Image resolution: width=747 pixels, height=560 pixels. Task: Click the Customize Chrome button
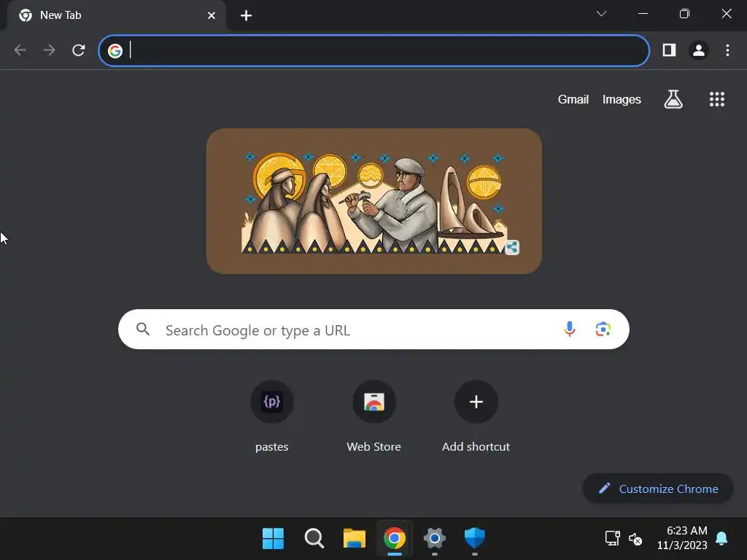[x=658, y=489]
